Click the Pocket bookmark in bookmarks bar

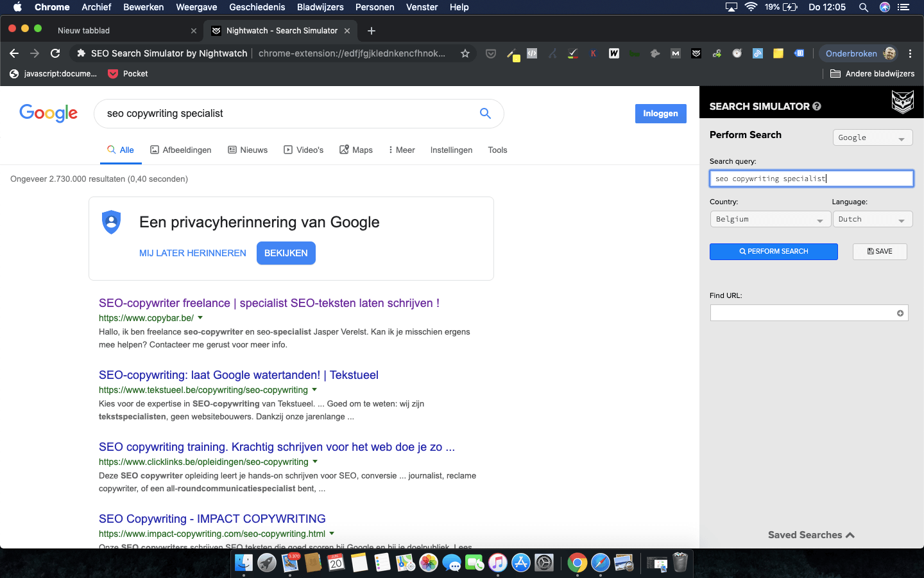[128, 74]
